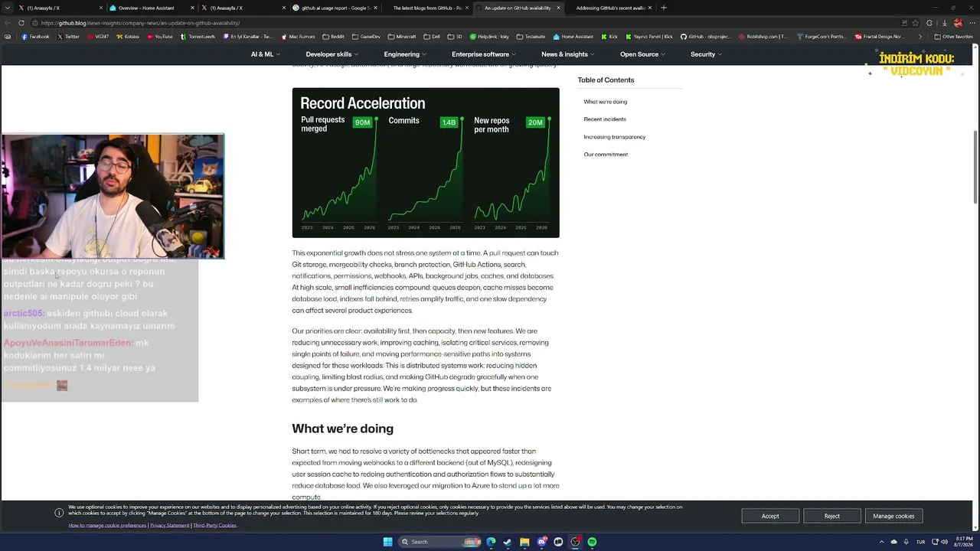
Task: Click the Record Acceleration chart image
Action: coord(426,163)
